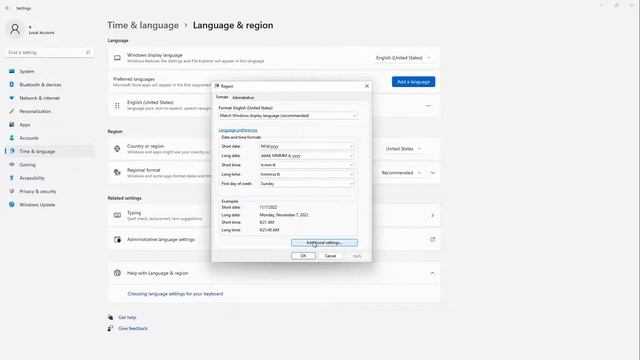Click drag handle icon beside English (United States)
The image size is (640, 360).
coord(117,106)
